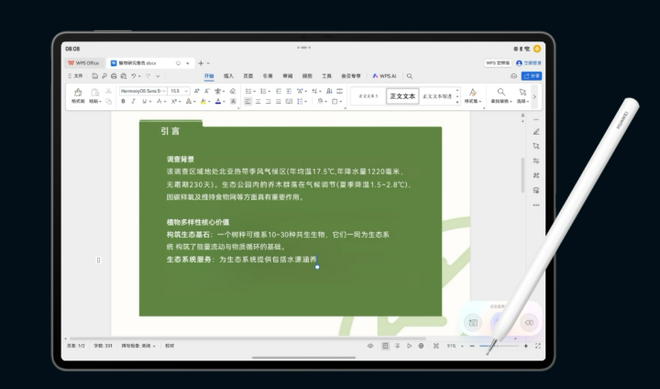
Task: Switch to the 插入 ribbon tab
Action: (229, 76)
